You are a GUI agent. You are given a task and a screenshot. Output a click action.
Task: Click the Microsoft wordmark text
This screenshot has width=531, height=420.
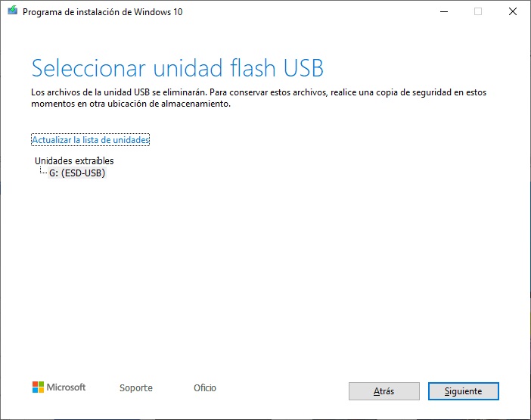tap(66, 387)
